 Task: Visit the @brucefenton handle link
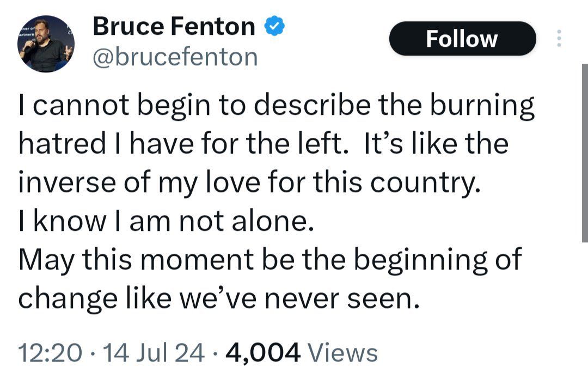pos(175,56)
